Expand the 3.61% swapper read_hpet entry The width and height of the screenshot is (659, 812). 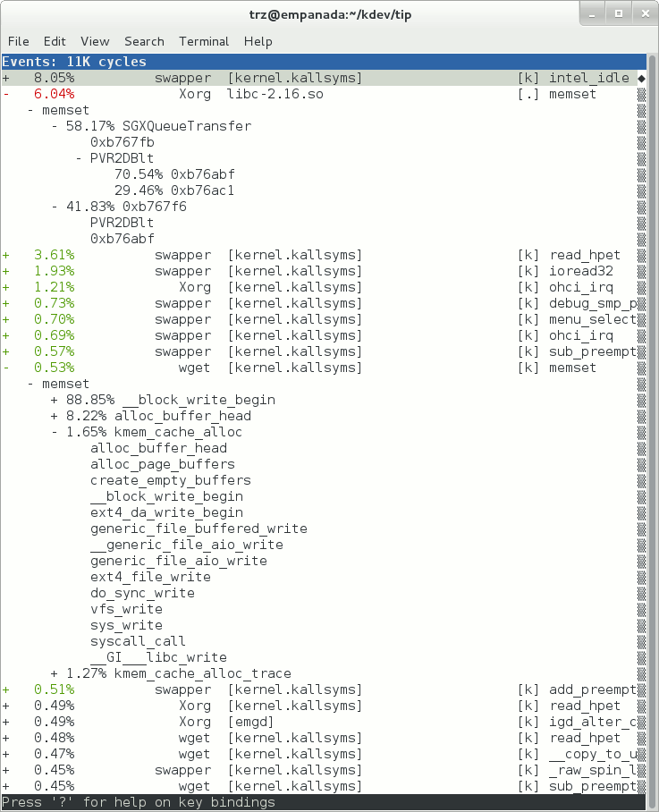[x=5, y=255]
